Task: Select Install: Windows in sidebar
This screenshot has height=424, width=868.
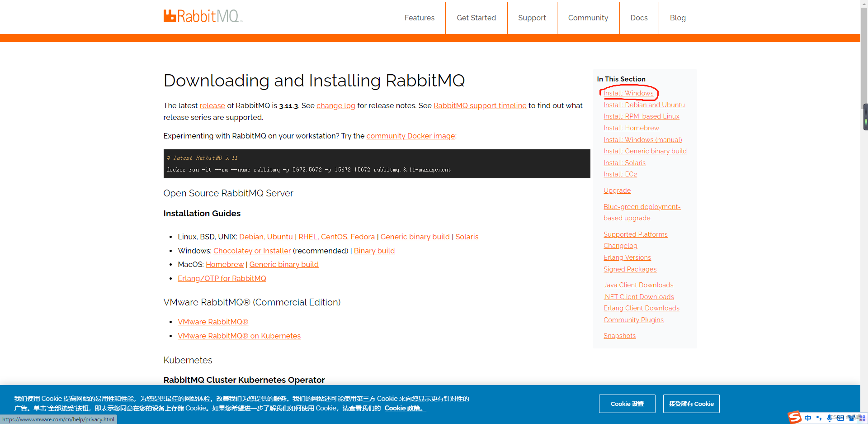Action: (x=628, y=93)
